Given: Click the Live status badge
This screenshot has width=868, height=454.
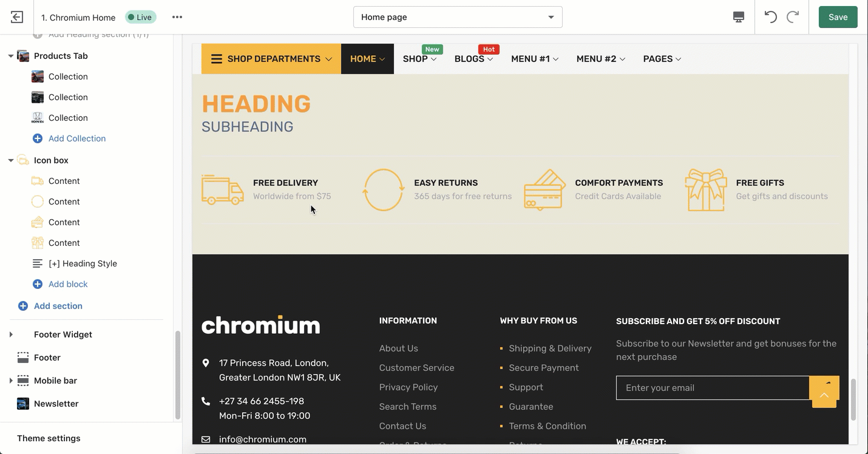Looking at the screenshot, I should pos(141,17).
